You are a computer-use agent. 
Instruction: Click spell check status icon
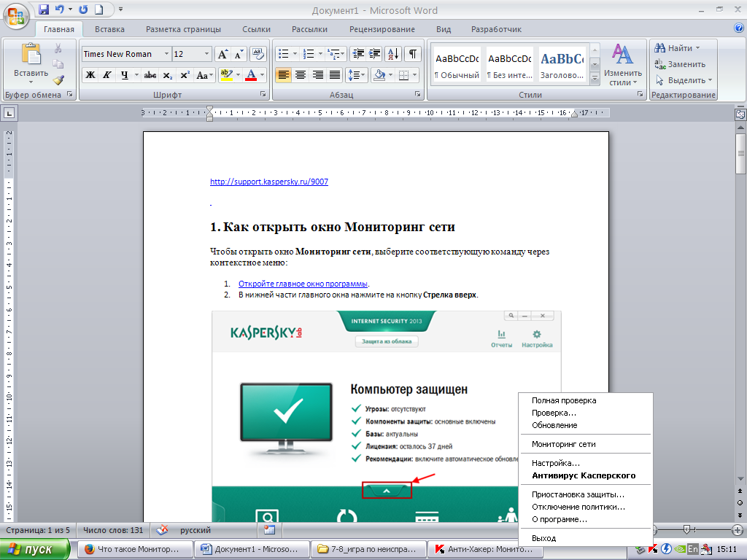pyautogui.click(x=163, y=530)
